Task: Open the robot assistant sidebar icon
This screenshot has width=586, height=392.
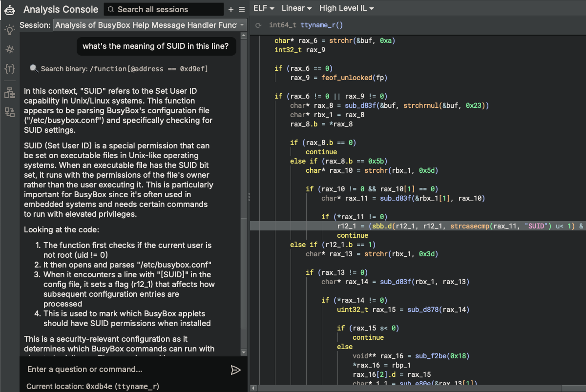Action: (x=10, y=10)
